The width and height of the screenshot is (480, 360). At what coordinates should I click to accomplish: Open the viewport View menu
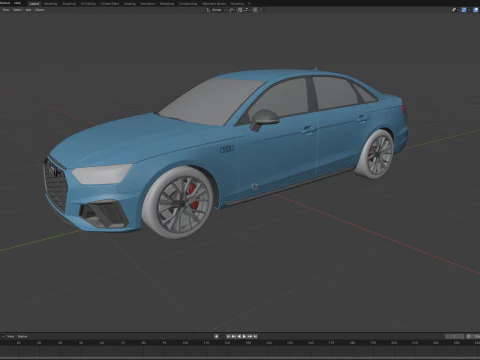(6, 10)
